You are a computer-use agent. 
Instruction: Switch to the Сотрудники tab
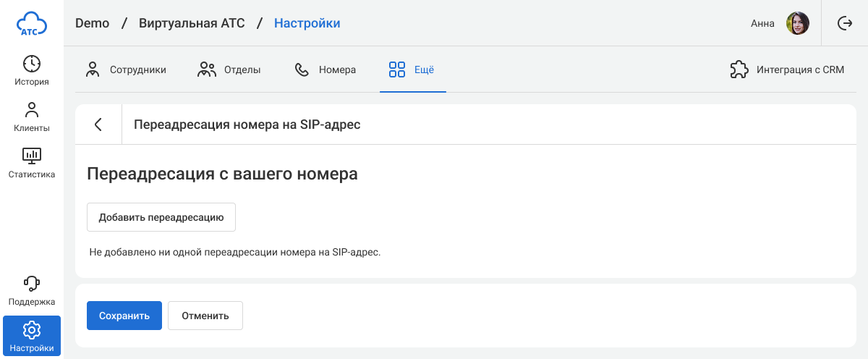tap(126, 70)
